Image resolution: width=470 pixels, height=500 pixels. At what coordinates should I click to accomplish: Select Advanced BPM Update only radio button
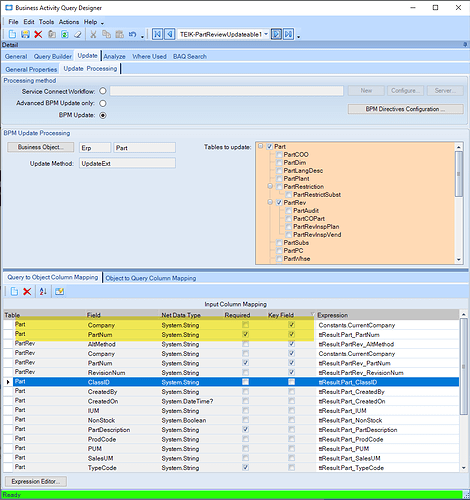pyautogui.click(x=103, y=103)
